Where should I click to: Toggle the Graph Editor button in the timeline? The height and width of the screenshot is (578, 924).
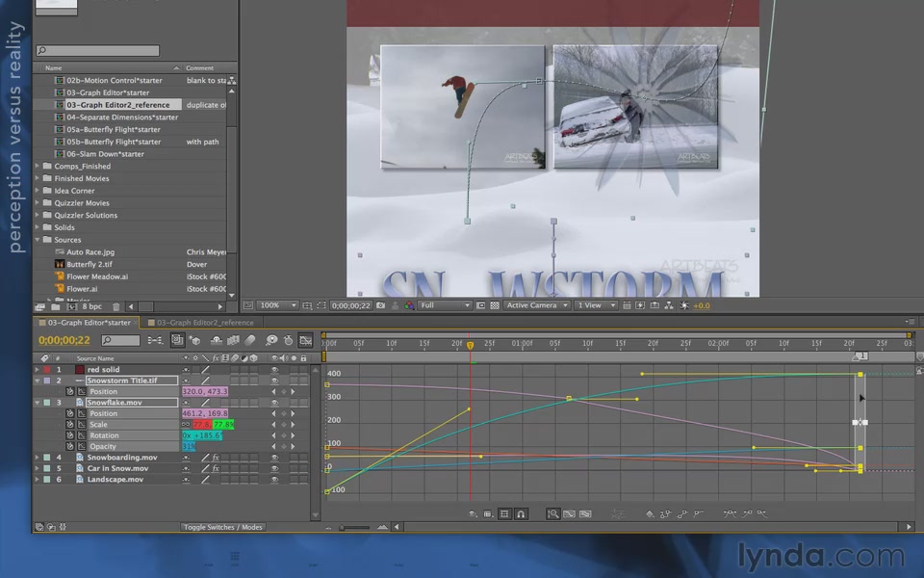[x=305, y=340]
